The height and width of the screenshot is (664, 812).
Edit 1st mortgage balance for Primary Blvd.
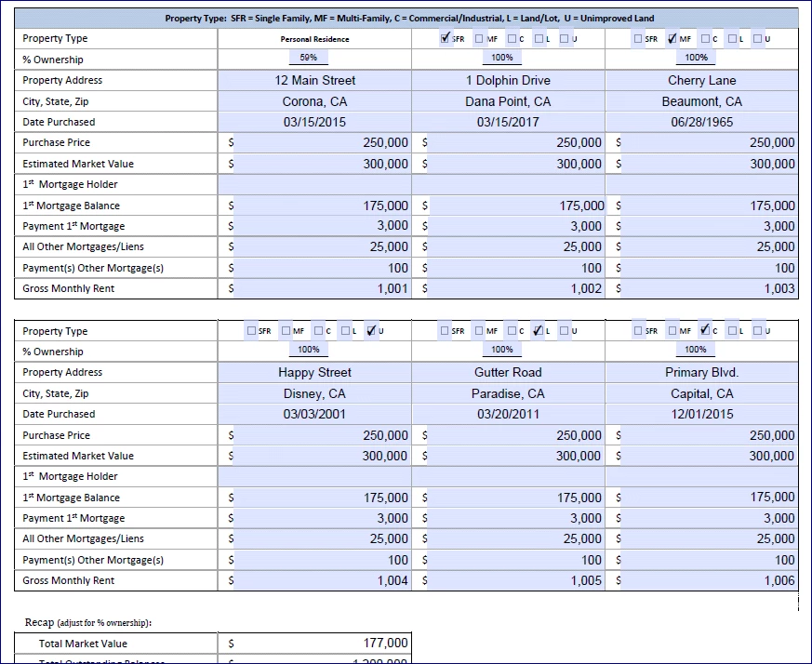coord(709,498)
